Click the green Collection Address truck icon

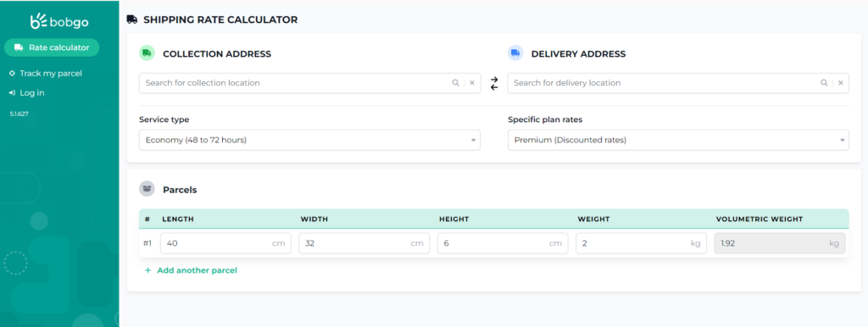click(147, 53)
